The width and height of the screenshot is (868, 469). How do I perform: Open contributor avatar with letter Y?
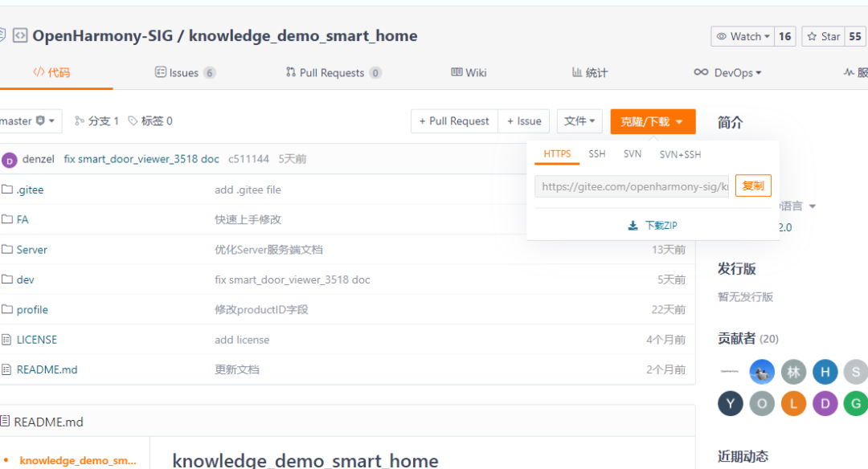[730, 404]
